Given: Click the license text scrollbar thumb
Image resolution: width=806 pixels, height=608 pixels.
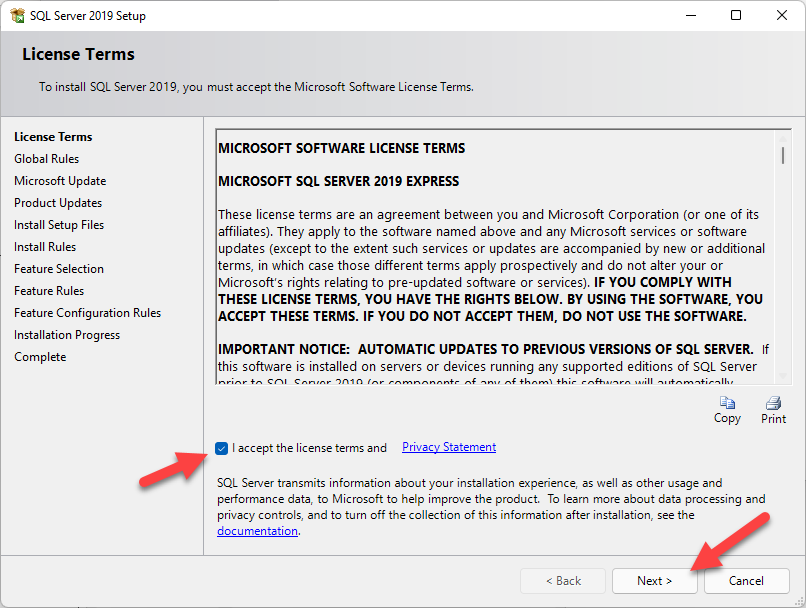Looking at the screenshot, I should [782, 156].
